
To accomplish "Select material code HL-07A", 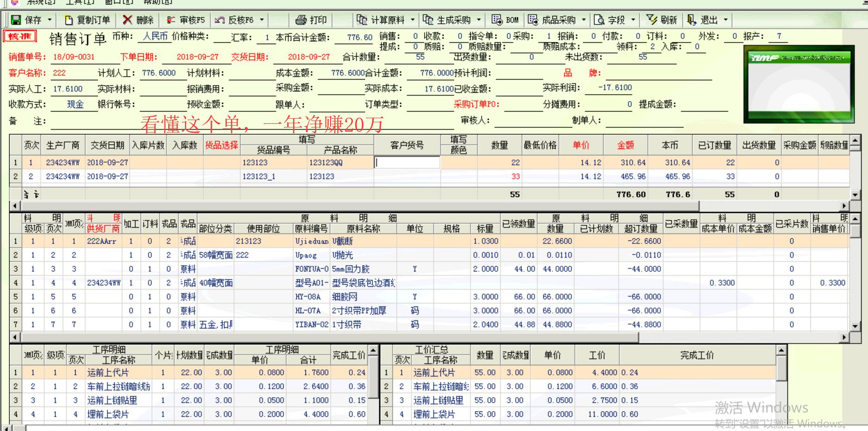I will click(312, 311).
